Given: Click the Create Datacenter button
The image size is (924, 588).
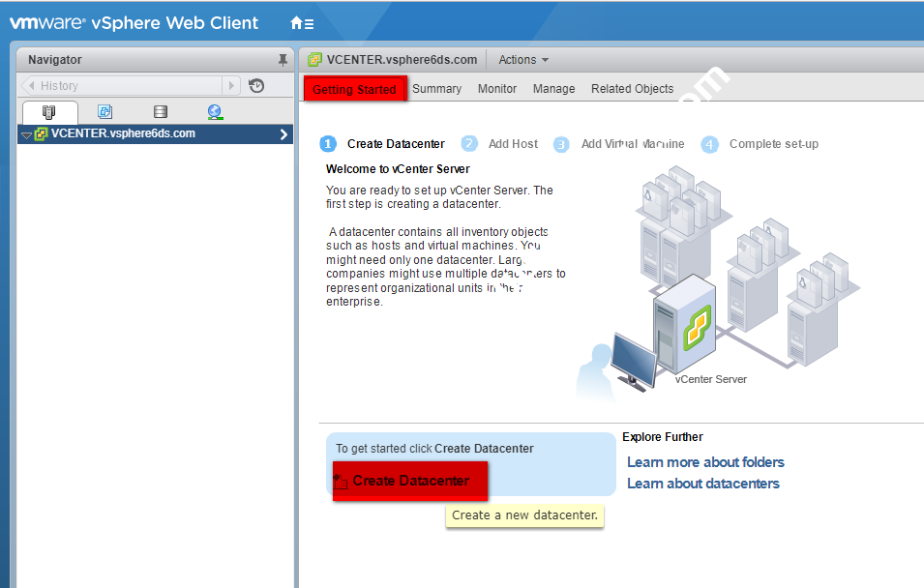Looking at the screenshot, I should point(409,481).
